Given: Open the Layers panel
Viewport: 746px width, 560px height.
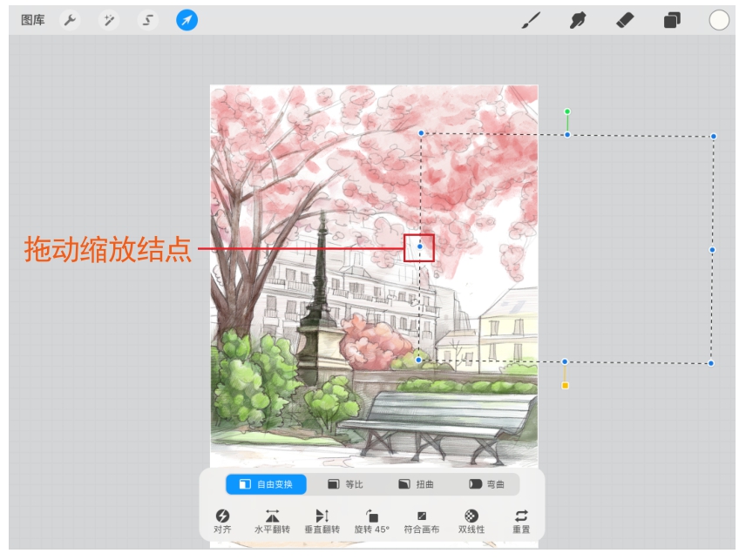Looking at the screenshot, I should pyautogui.click(x=672, y=20).
